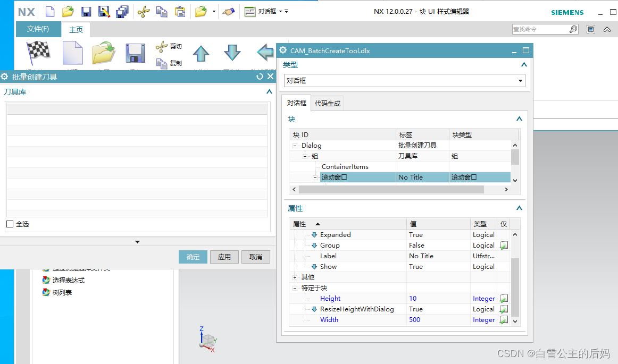Open the 对话框 type combo box

click(404, 80)
